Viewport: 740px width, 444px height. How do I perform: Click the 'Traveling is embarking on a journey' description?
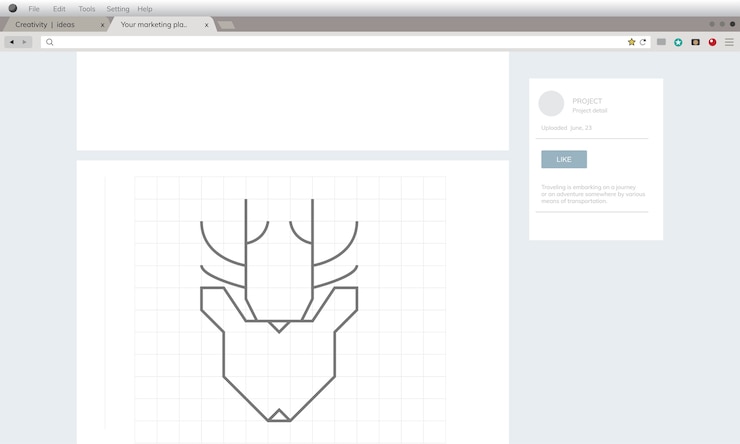pyautogui.click(x=593, y=194)
